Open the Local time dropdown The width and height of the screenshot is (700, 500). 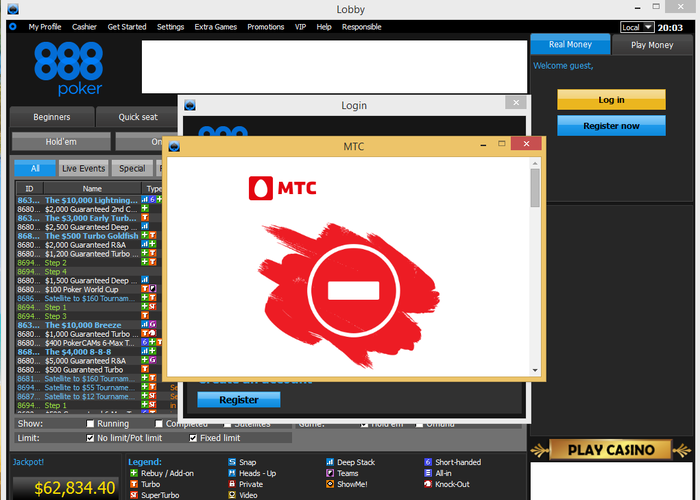coord(637,27)
